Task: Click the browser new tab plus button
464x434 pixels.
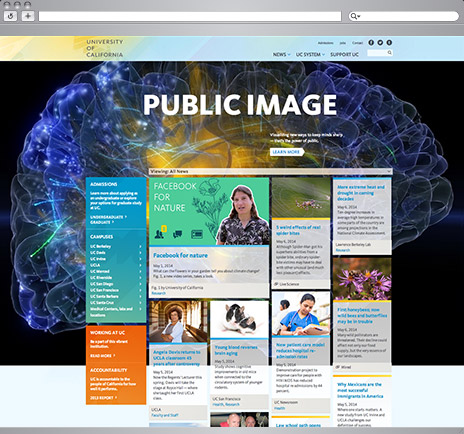Action: tap(28, 16)
